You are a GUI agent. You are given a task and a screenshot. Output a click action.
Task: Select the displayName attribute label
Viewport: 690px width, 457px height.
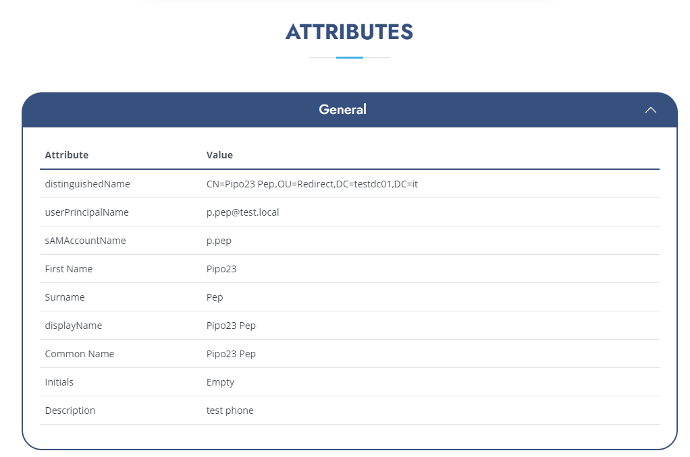tap(73, 325)
